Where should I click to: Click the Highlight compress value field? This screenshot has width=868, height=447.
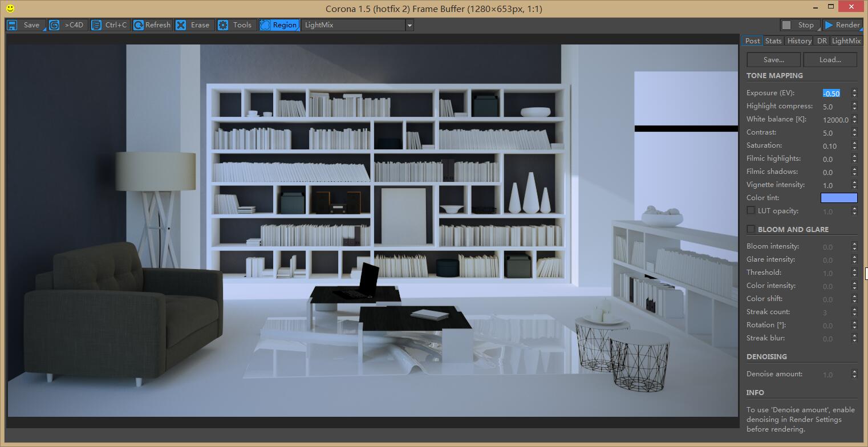[x=835, y=107]
